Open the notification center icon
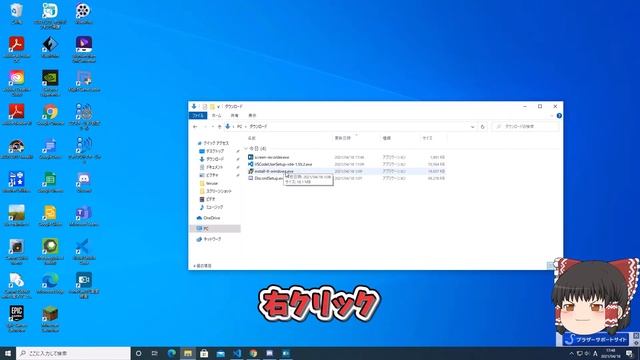This screenshot has height=360, width=640. [x=629, y=353]
